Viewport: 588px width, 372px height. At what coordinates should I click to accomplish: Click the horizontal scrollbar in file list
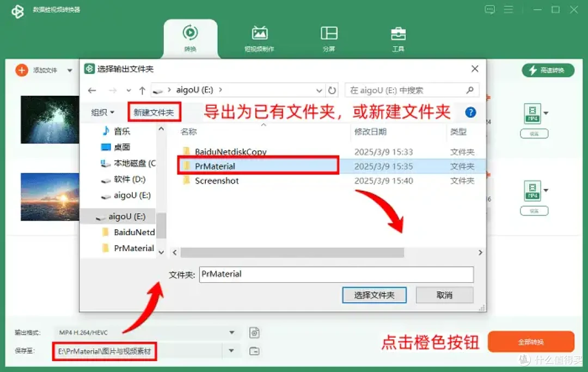click(292, 253)
